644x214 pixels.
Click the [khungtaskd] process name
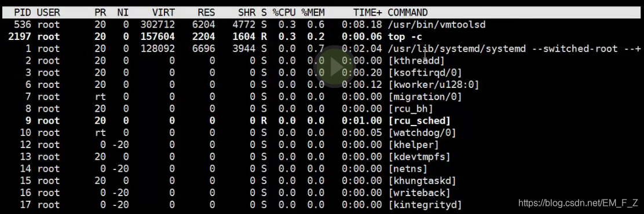(x=422, y=181)
